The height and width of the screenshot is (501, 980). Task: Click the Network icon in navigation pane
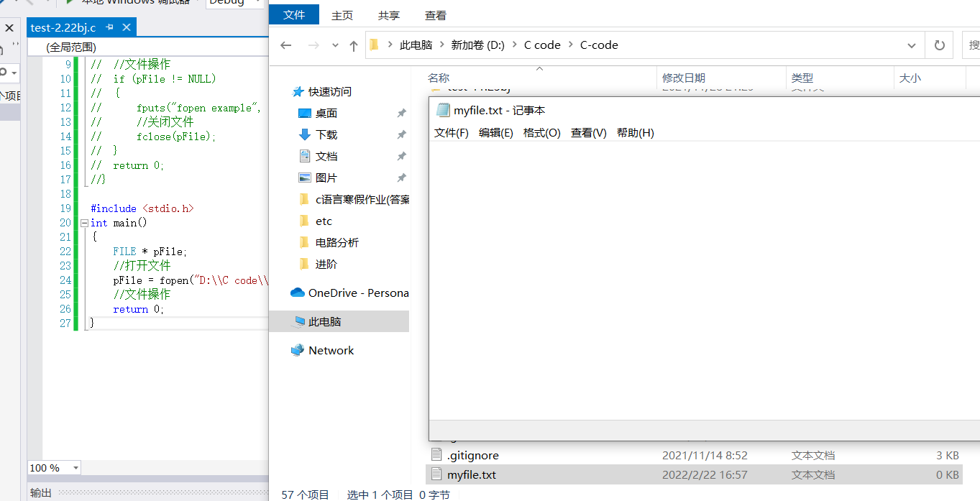(297, 350)
